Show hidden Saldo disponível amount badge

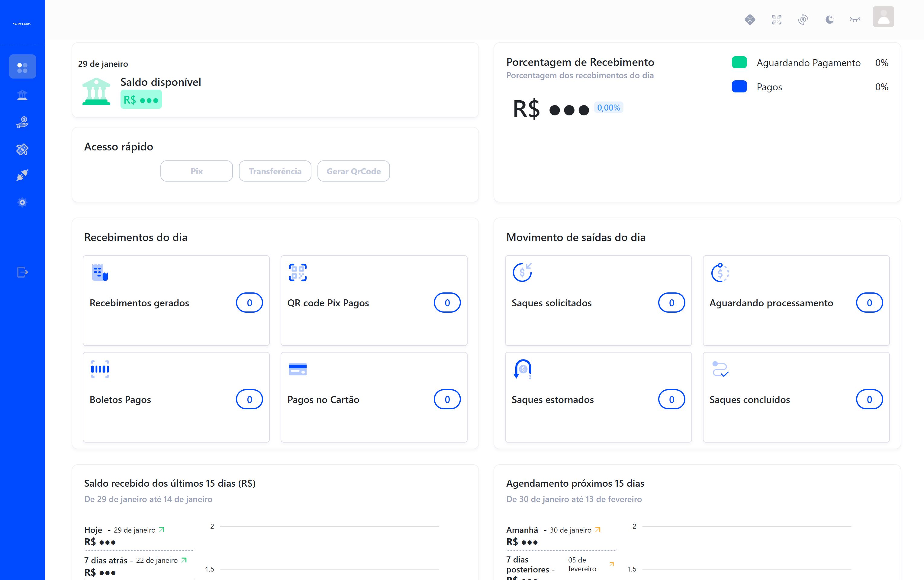click(x=141, y=100)
